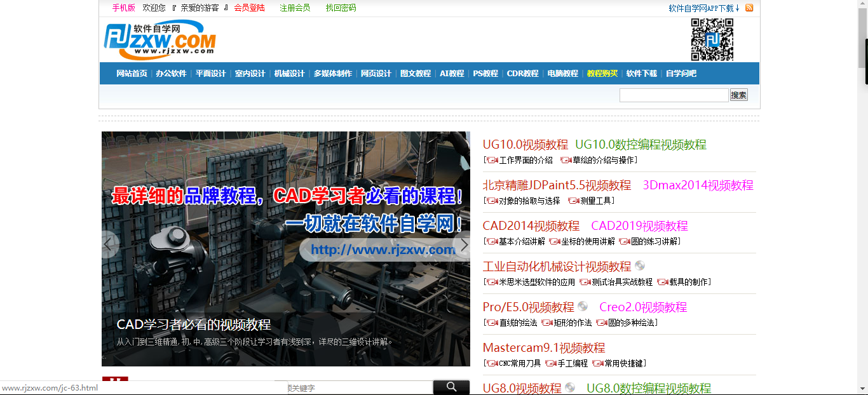
Task: Open 机械设计 navigation menu
Action: (289, 74)
